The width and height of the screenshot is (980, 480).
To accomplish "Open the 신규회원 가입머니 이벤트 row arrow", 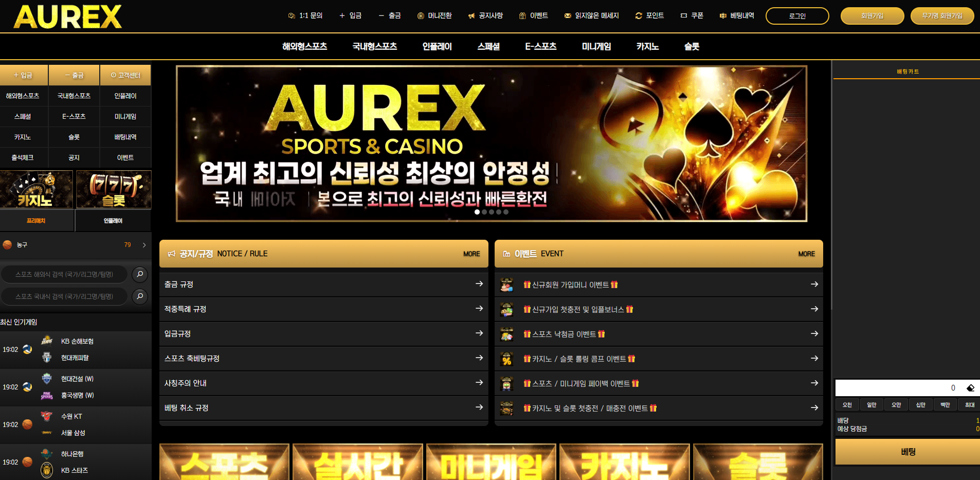I will (x=814, y=284).
